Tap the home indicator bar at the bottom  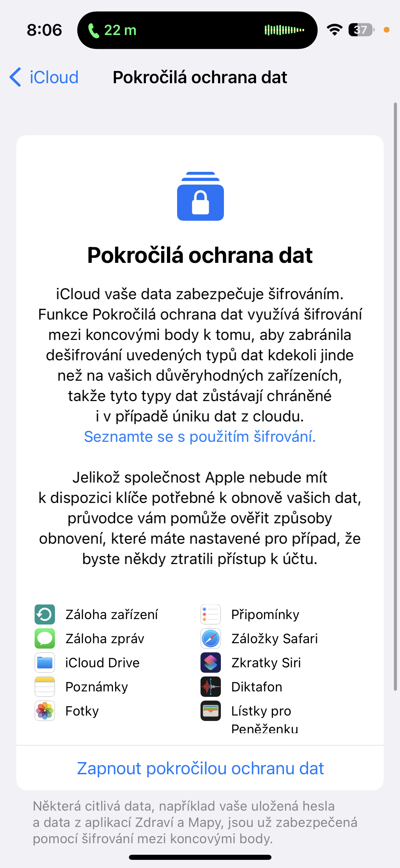[200, 857]
